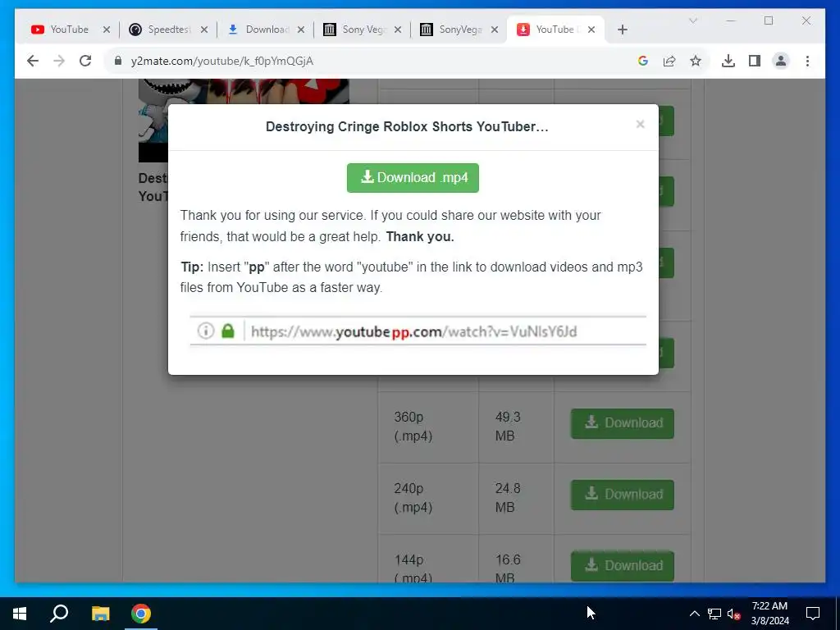Open the Windows notification center
Viewport: 840px width, 630px height.
pos(813,614)
